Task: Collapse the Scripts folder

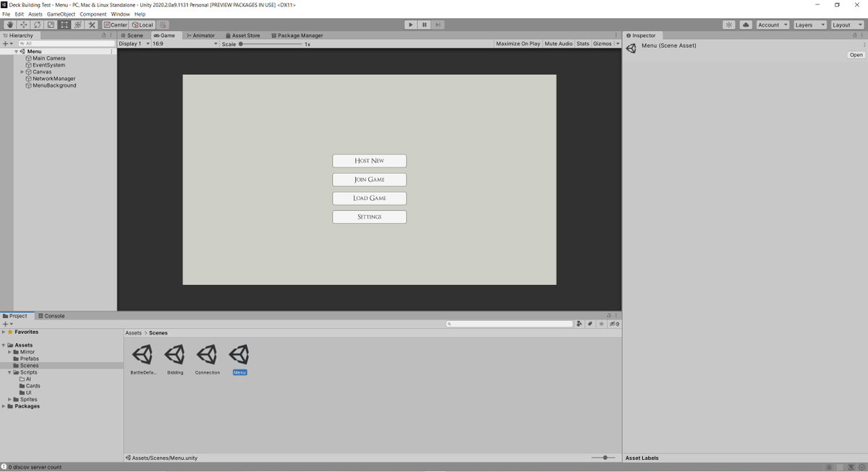Action: (9, 372)
